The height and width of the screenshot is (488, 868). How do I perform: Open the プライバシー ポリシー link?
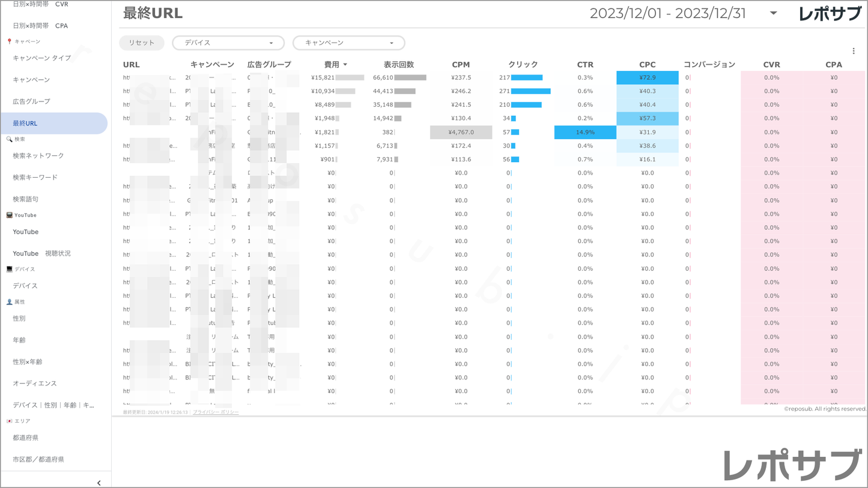click(216, 412)
